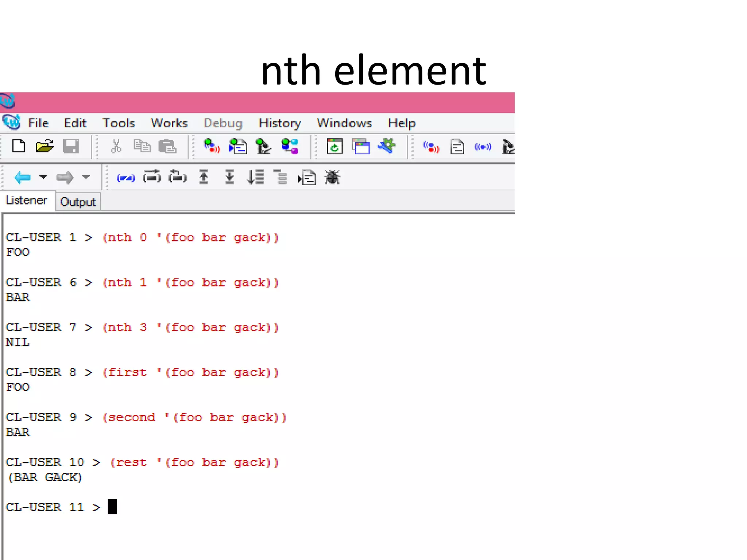
Task: Click the Copy icon
Action: click(x=142, y=147)
